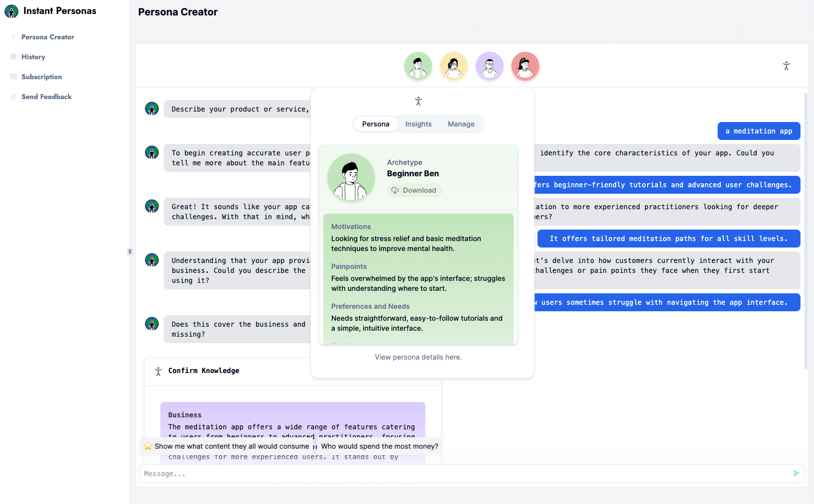The width and height of the screenshot is (814, 504).
Task: Open Persona Creator from the sidebar
Action: point(47,37)
